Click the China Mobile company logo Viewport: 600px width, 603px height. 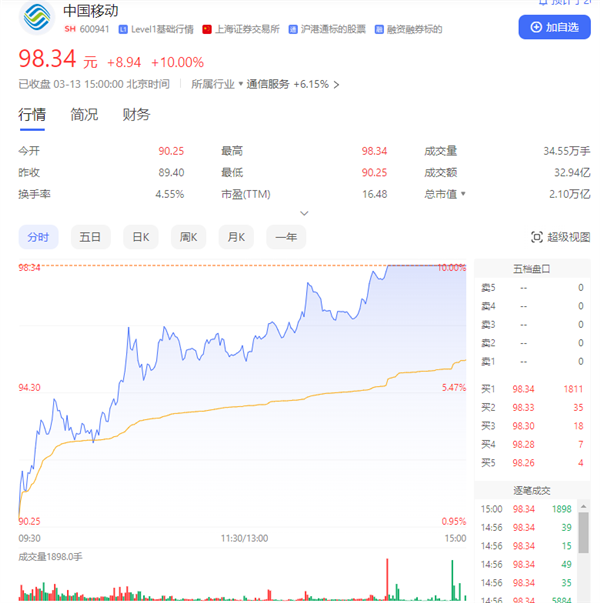coord(37,18)
